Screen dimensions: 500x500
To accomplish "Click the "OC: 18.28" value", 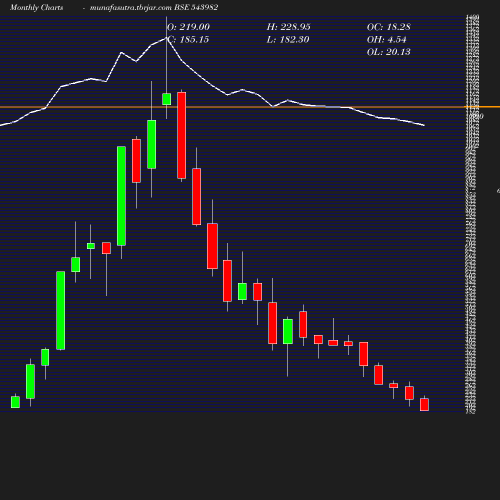I will point(389,27).
